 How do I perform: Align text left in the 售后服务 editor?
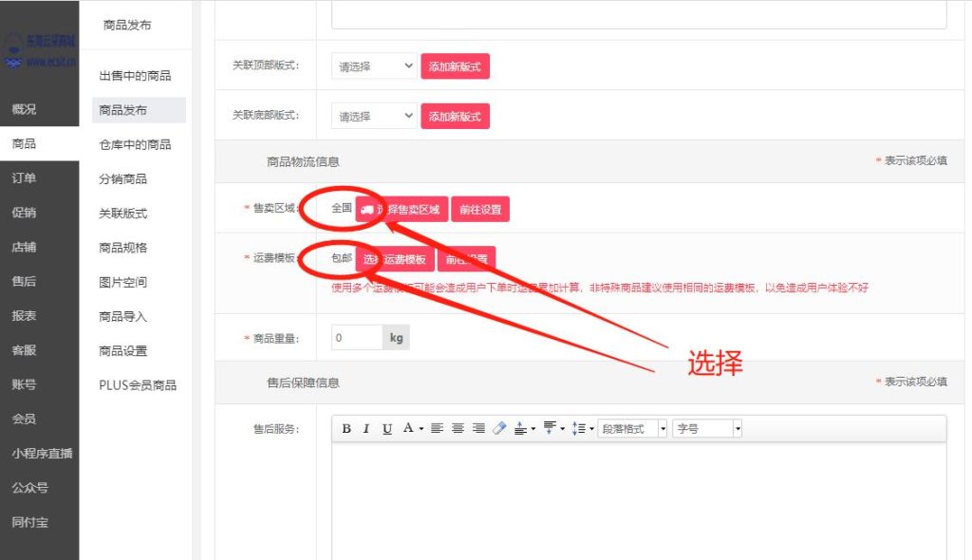pyautogui.click(x=438, y=427)
